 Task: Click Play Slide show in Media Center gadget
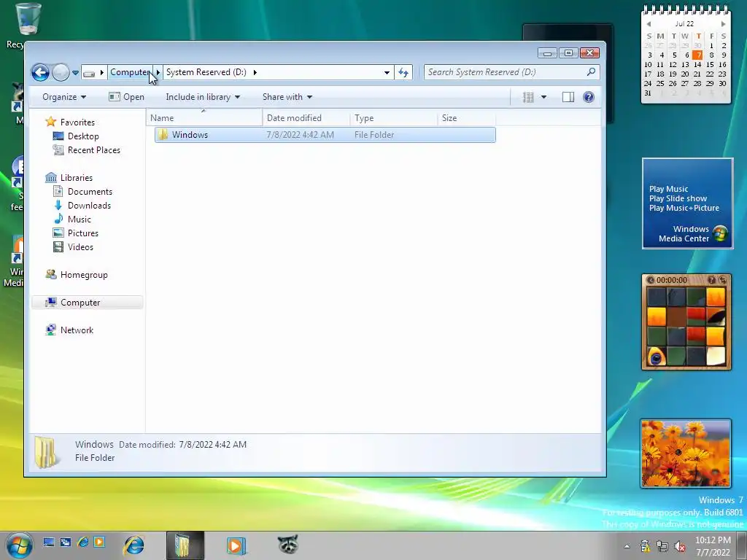click(678, 198)
